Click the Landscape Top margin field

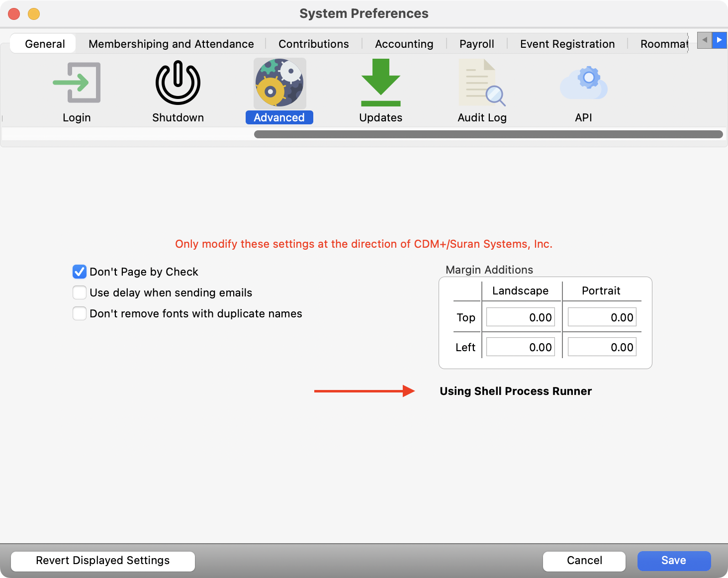coord(520,317)
